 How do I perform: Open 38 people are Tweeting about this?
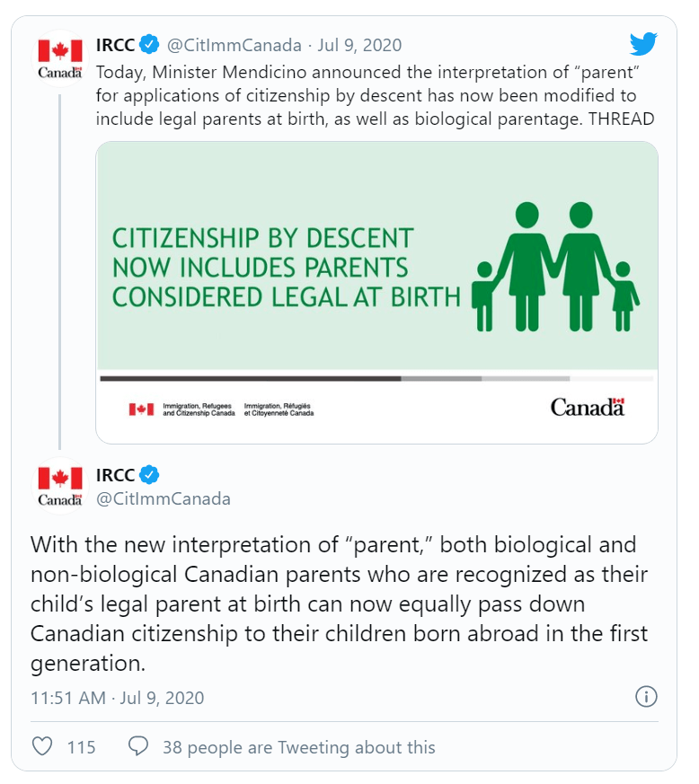click(298, 747)
